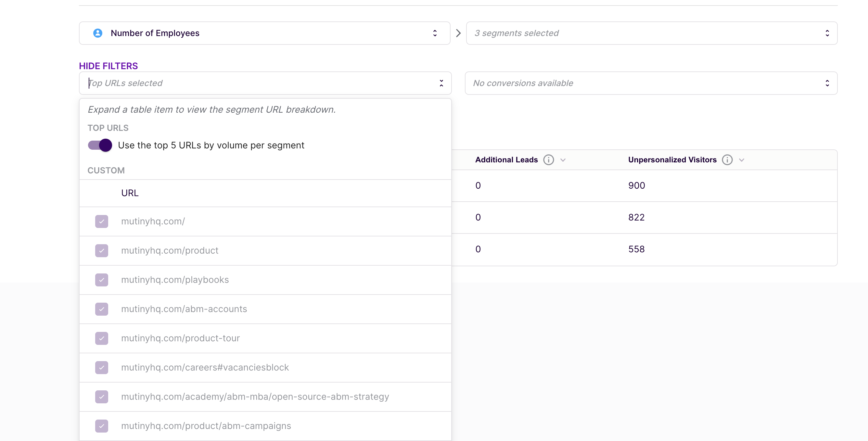Uncheck the mutinyhq.com/product/abm-campaigns checkbox

(x=101, y=425)
